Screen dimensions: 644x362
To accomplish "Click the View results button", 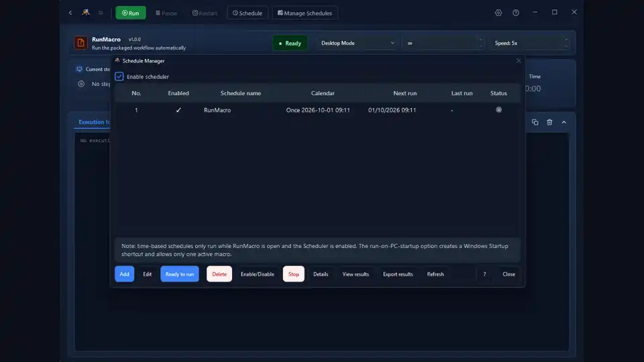I will coord(356,274).
